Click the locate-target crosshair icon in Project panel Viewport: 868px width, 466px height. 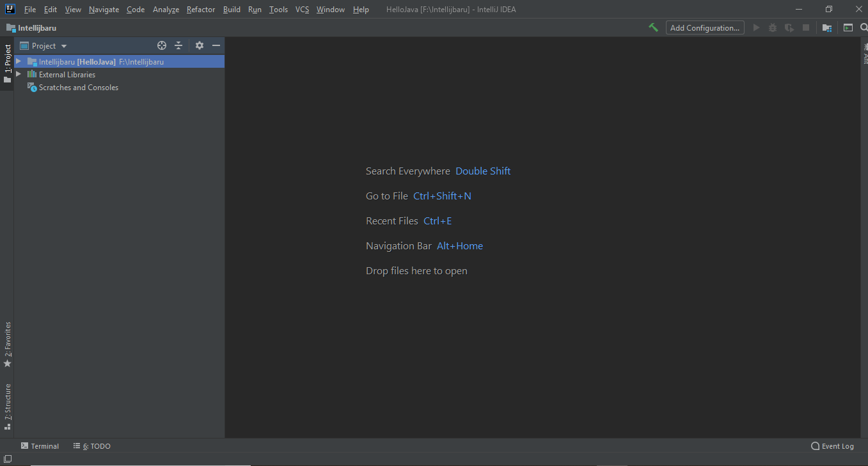click(162, 45)
